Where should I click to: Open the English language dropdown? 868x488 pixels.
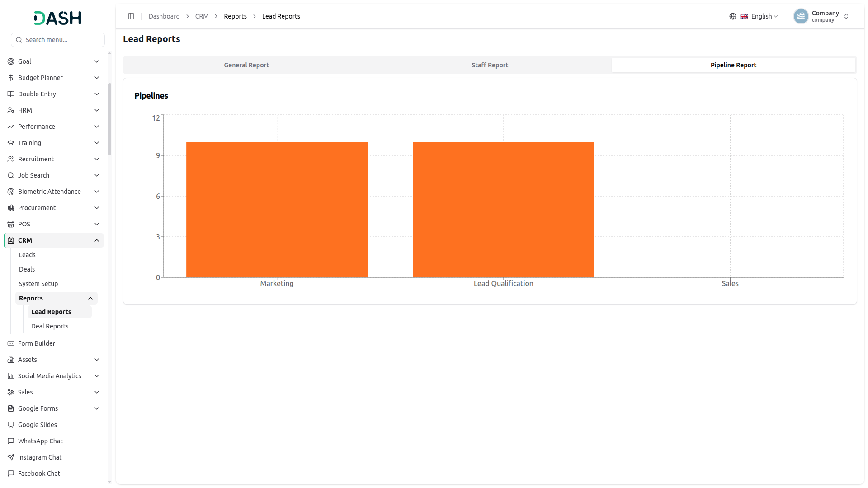pyautogui.click(x=759, y=16)
